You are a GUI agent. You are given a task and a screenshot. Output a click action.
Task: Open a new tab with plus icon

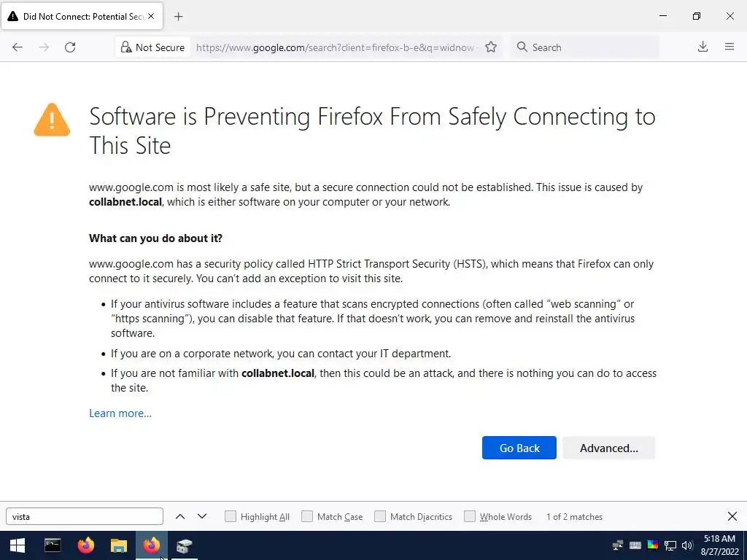[179, 16]
